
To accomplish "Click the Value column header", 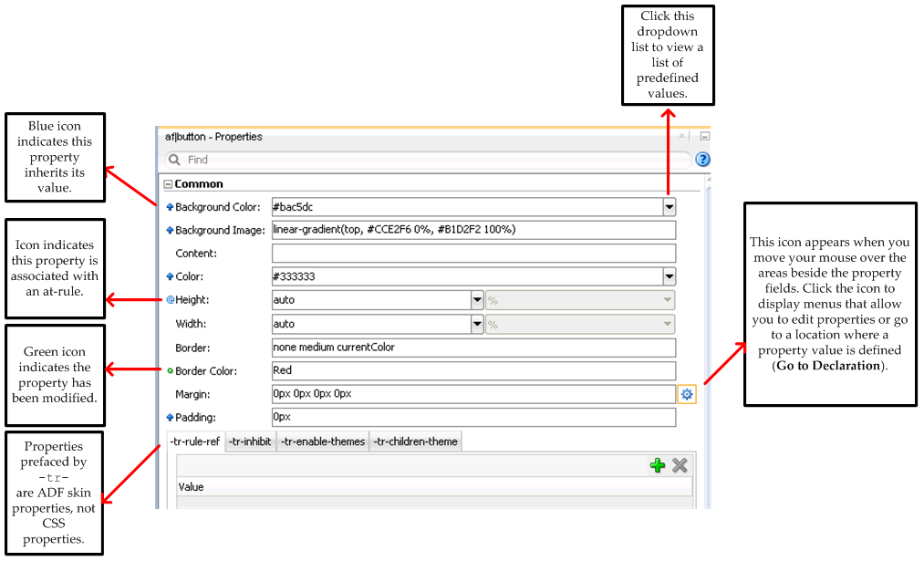I will pos(434,487).
